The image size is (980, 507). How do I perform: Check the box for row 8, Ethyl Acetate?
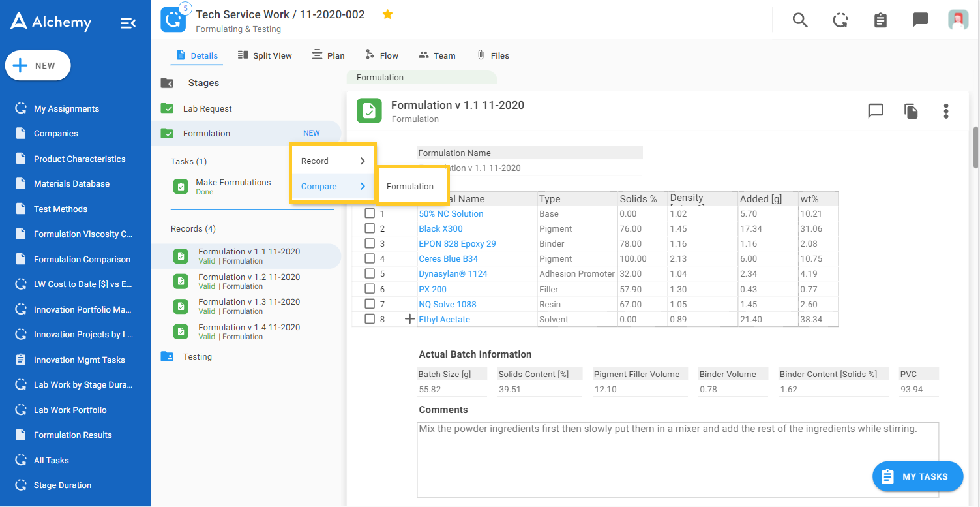pos(370,319)
